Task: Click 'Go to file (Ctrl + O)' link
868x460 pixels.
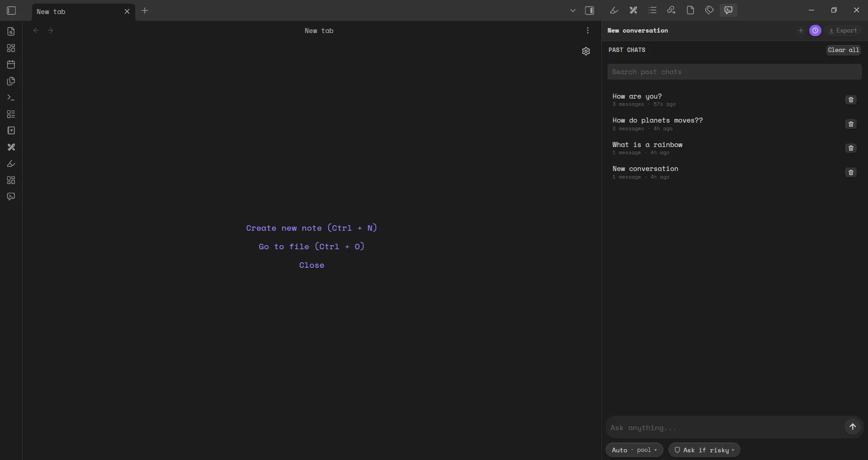Action: (311, 247)
